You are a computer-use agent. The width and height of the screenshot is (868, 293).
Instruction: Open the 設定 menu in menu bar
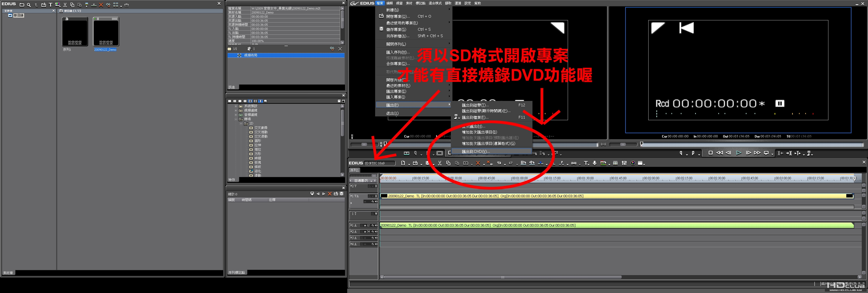point(468,3)
